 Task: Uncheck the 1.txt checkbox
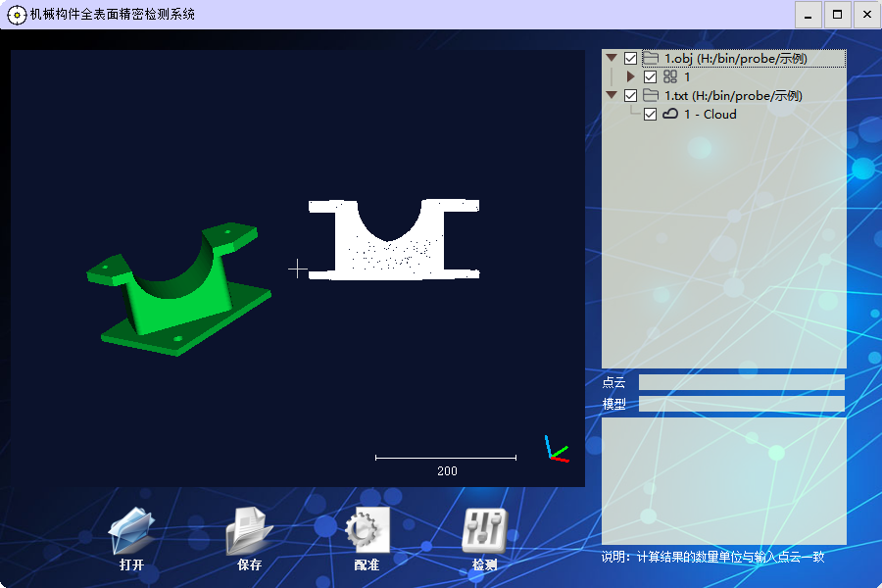click(x=631, y=95)
